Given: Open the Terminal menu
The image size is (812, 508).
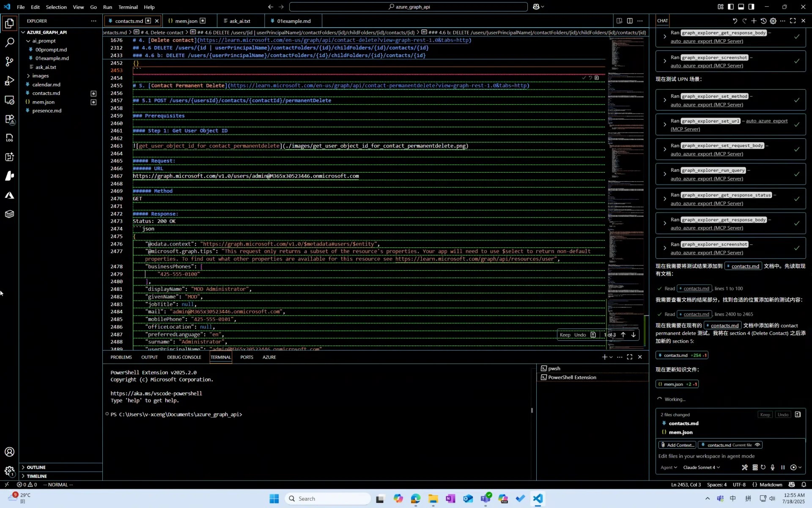Looking at the screenshot, I should pyautogui.click(x=128, y=7).
